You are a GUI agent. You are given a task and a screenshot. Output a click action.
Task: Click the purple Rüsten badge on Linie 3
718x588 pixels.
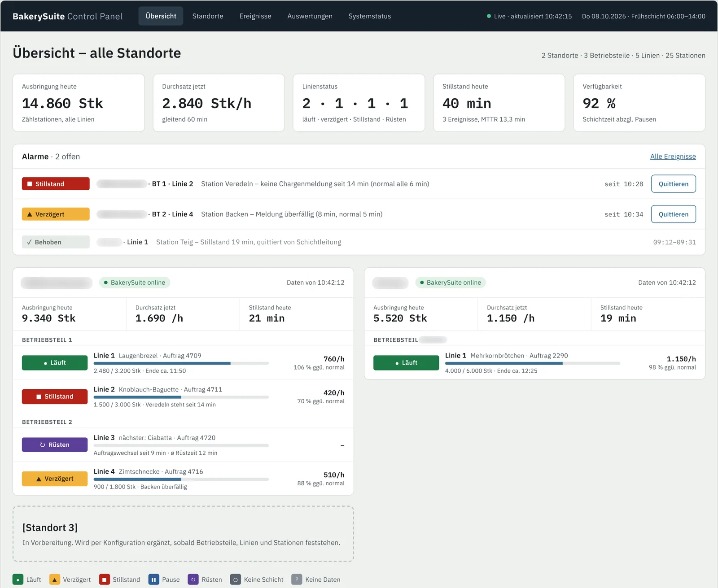pyautogui.click(x=55, y=445)
